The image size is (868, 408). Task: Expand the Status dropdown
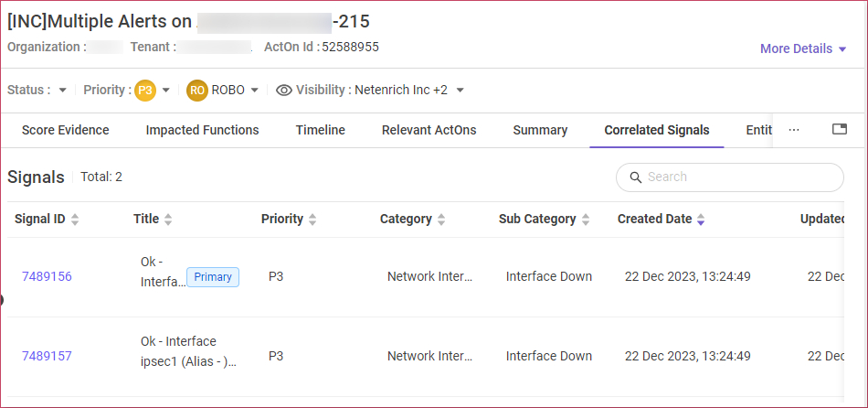tap(62, 91)
